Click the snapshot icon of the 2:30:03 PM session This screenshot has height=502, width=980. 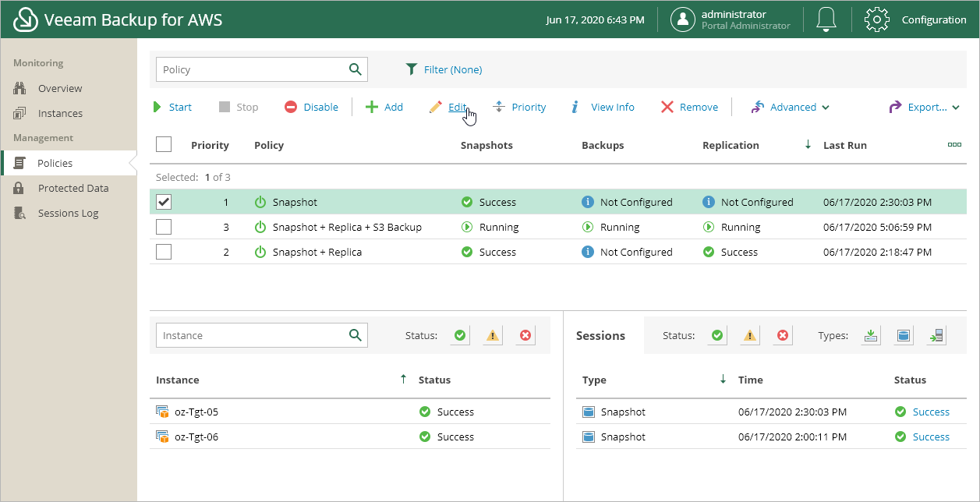click(589, 412)
